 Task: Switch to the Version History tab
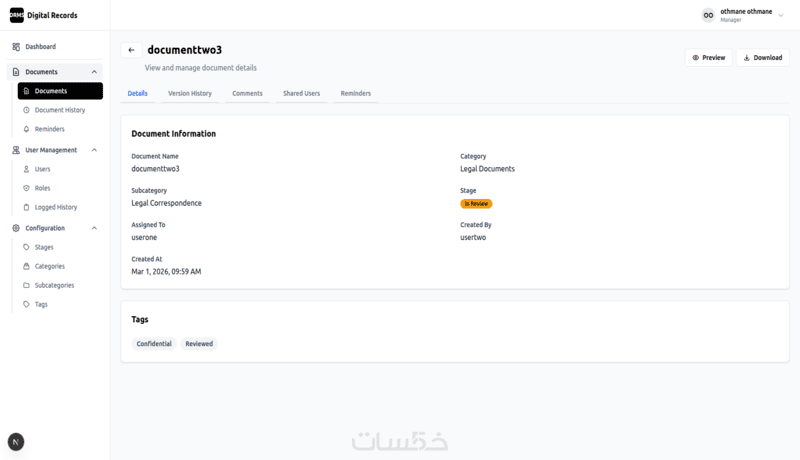190,94
